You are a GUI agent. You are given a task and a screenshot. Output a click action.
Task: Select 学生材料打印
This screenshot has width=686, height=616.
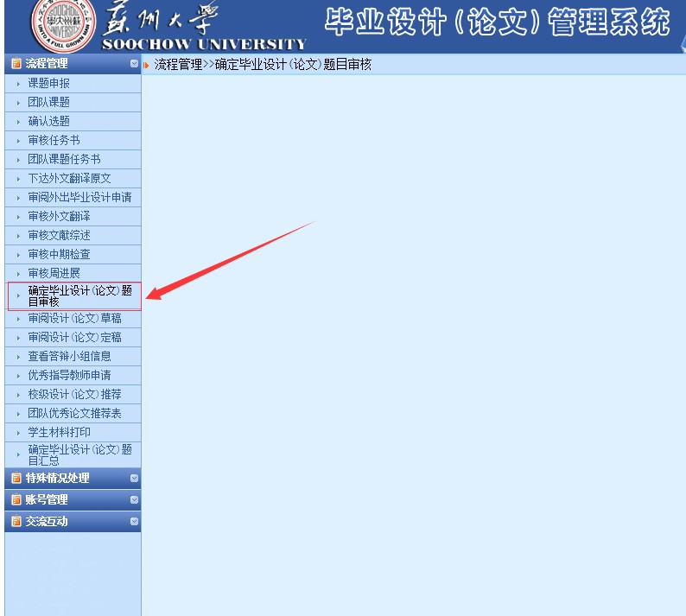(x=59, y=432)
